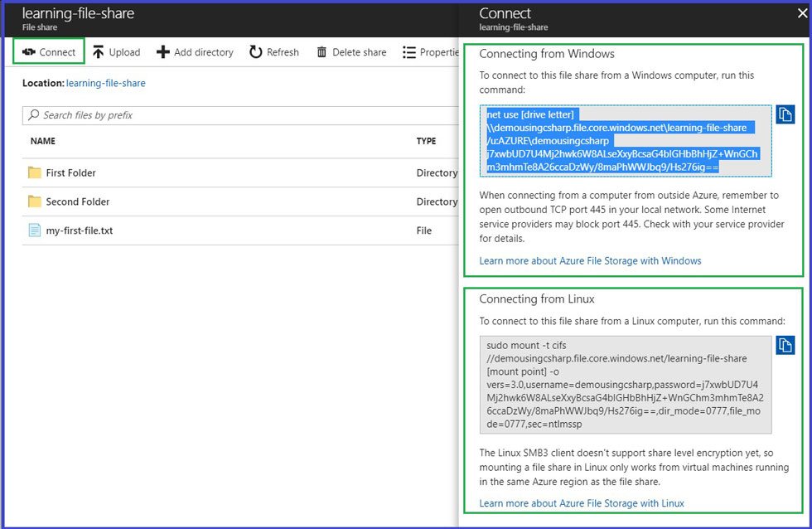Open the Second Folder directory
The width and height of the screenshot is (812, 529).
coord(77,201)
